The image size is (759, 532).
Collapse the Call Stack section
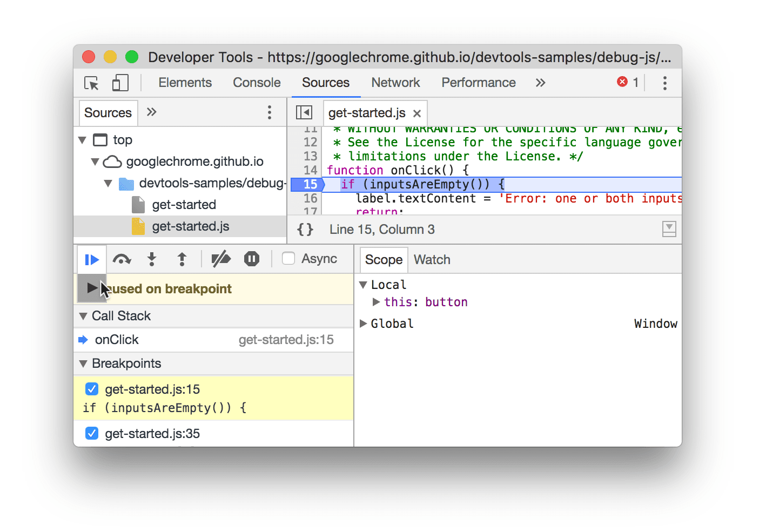[x=84, y=316]
